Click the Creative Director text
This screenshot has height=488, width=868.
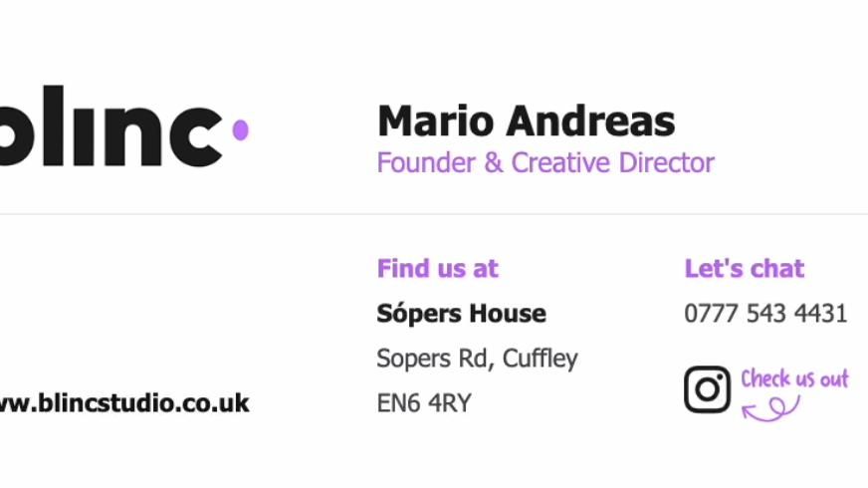pyautogui.click(x=612, y=162)
